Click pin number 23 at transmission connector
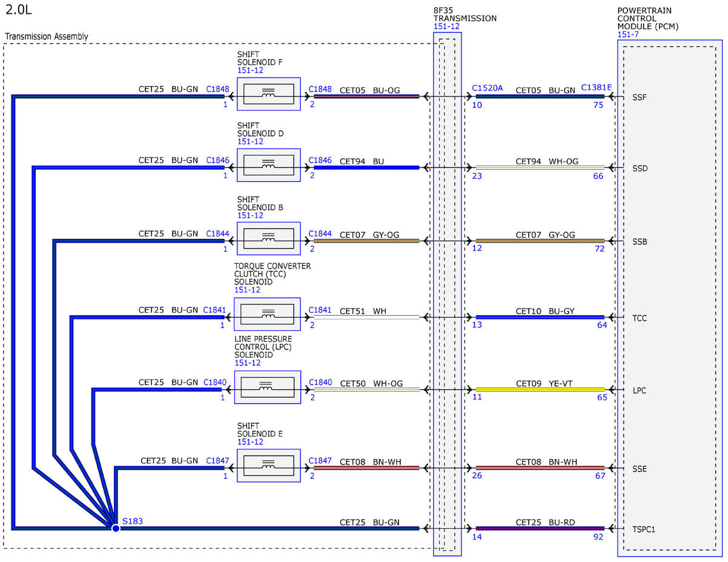 click(478, 176)
